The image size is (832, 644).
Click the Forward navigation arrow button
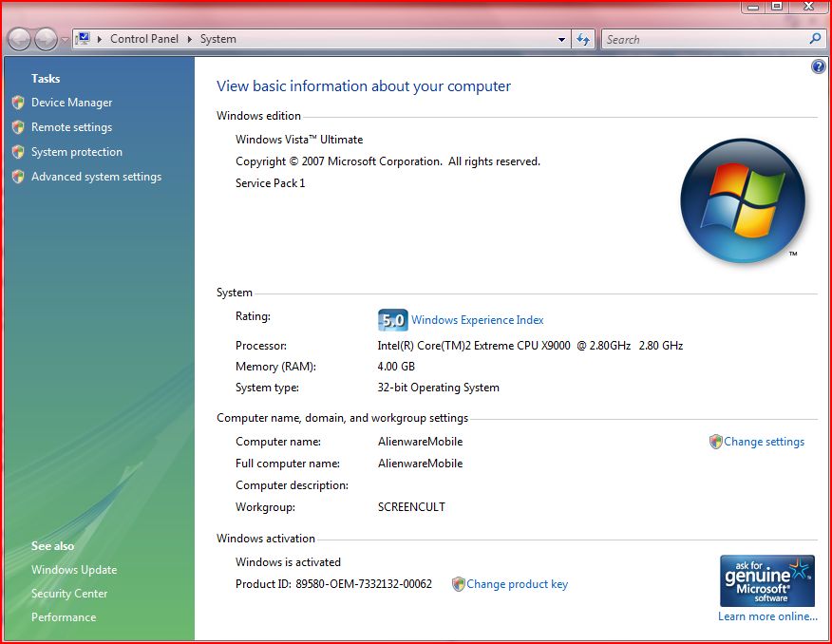[x=46, y=39]
